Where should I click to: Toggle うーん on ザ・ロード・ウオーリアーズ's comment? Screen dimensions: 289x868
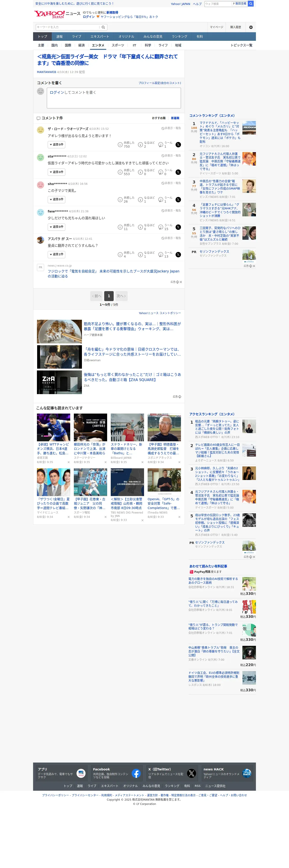(x=165, y=145)
